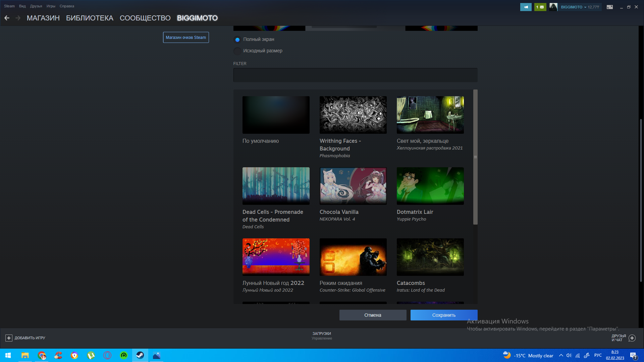Open Windows Start menu
The image size is (644, 362).
coord(8,355)
